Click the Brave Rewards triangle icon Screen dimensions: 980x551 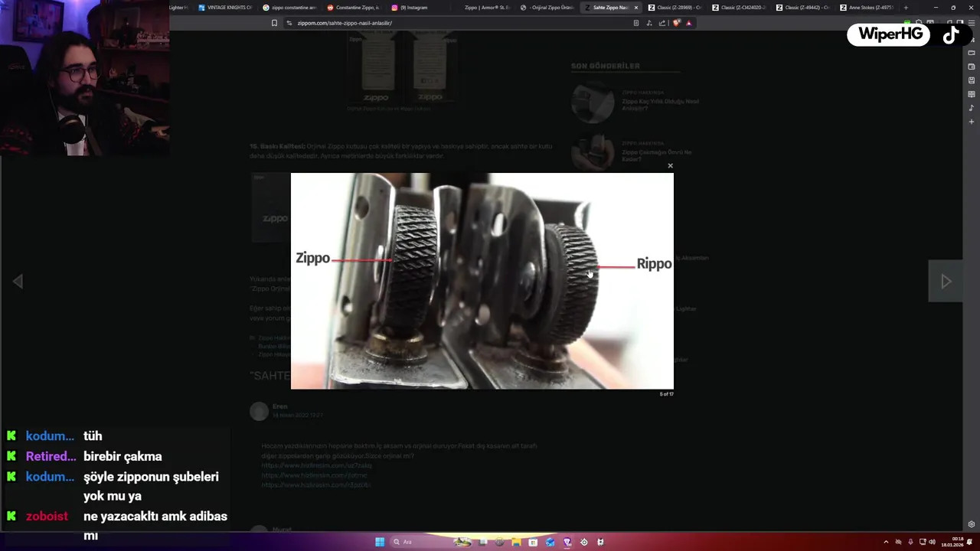[688, 23]
